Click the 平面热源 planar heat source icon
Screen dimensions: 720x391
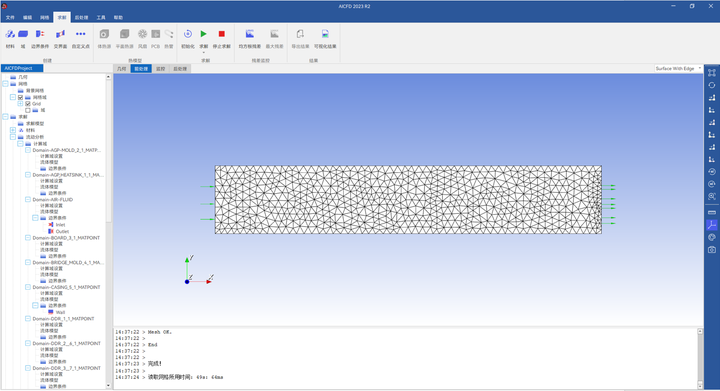pyautogui.click(x=124, y=34)
